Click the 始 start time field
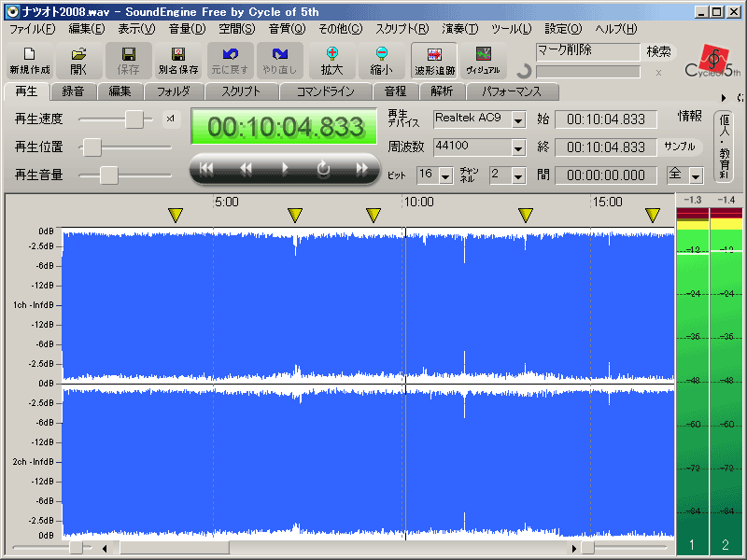This screenshot has width=747, height=560. point(606,119)
